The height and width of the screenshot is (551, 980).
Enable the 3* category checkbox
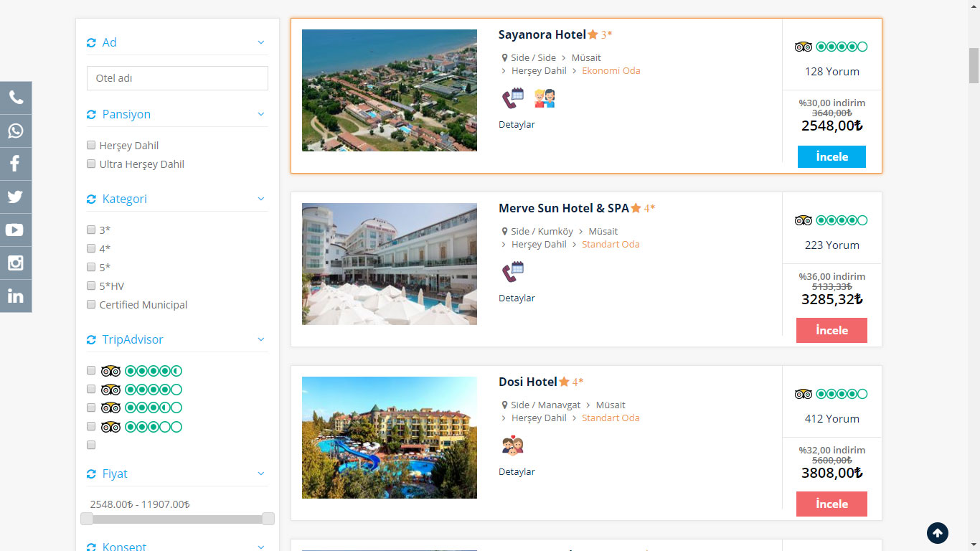91,230
